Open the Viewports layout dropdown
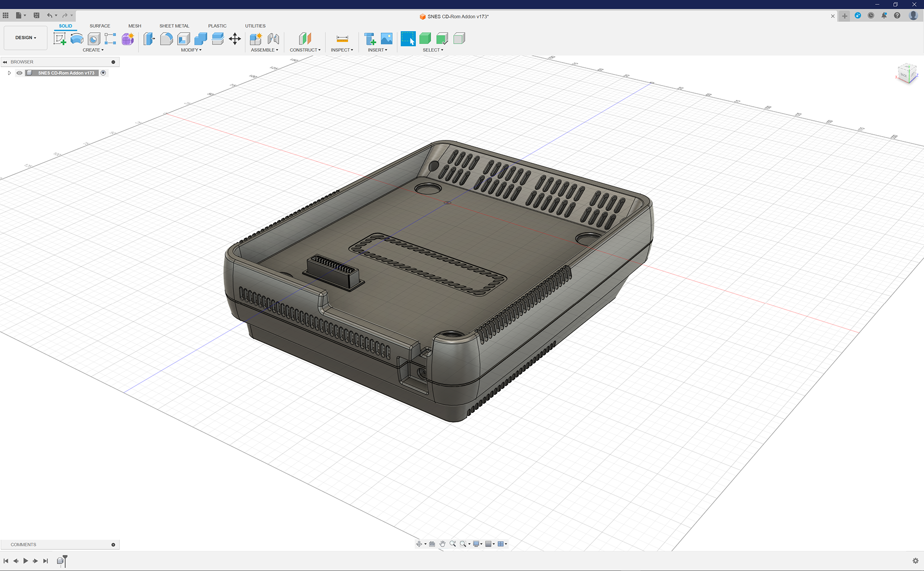Viewport: 924px width, 571px height. point(502,544)
